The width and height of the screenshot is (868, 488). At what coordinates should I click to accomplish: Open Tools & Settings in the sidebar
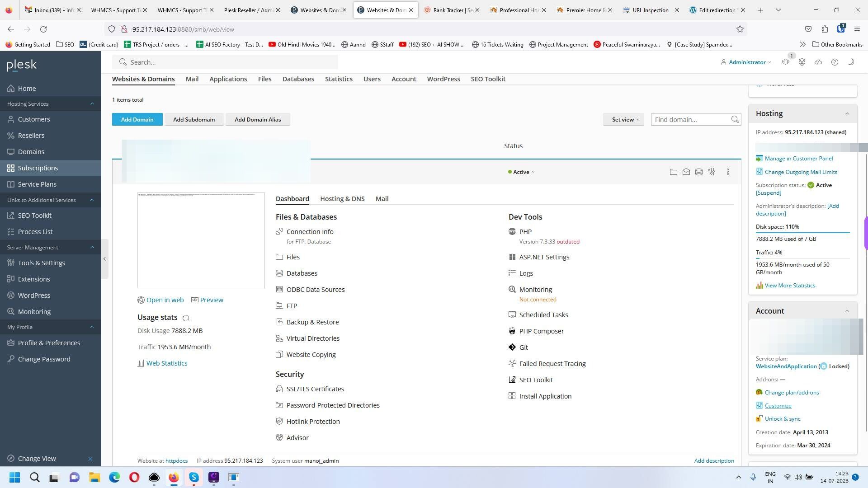[51, 263]
